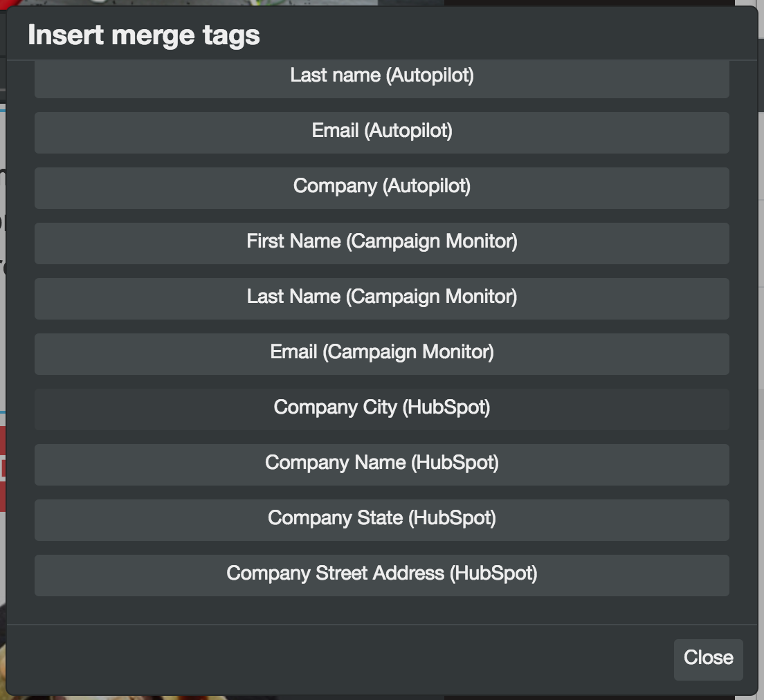Choose the Company (Autopilot) merge tag

(382, 187)
